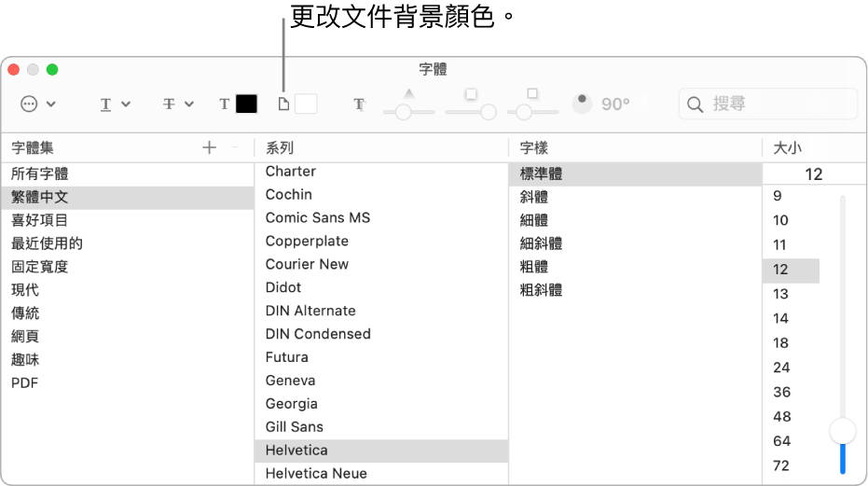Select the 斜體 typeface
This screenshot has width=868, height=486.
pos(635,197)
